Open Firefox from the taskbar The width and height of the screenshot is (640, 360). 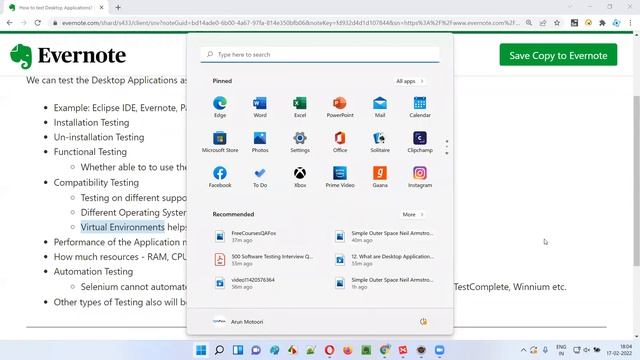[348, 350]
